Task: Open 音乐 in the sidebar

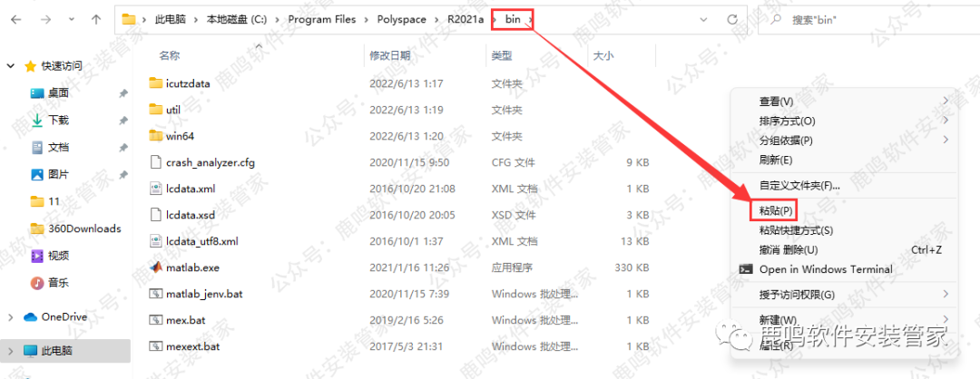Action: tap(58, 283)
